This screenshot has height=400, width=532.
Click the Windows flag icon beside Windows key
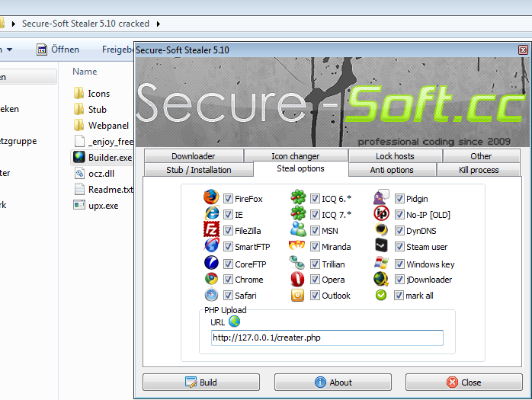coord(381,263)
